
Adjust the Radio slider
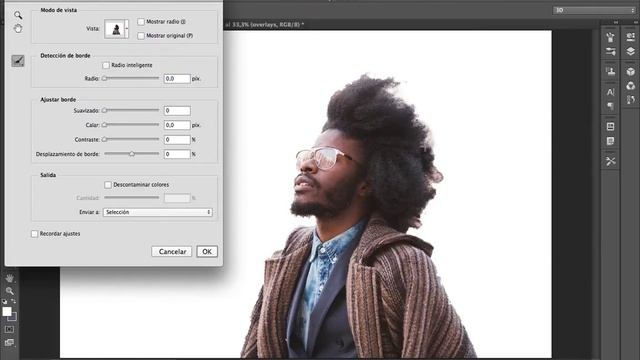pos(131,78)
